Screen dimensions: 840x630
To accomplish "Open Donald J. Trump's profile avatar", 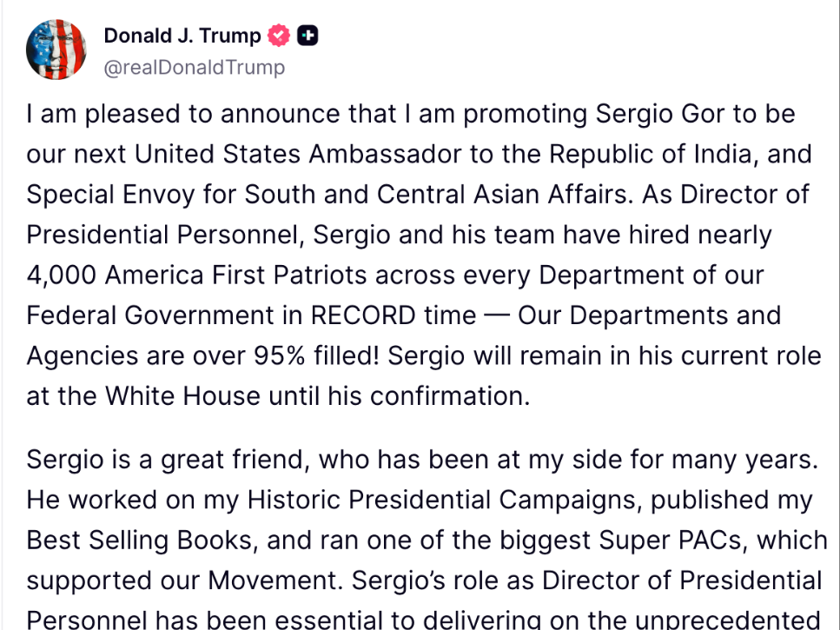I will (x=56, y=50).
